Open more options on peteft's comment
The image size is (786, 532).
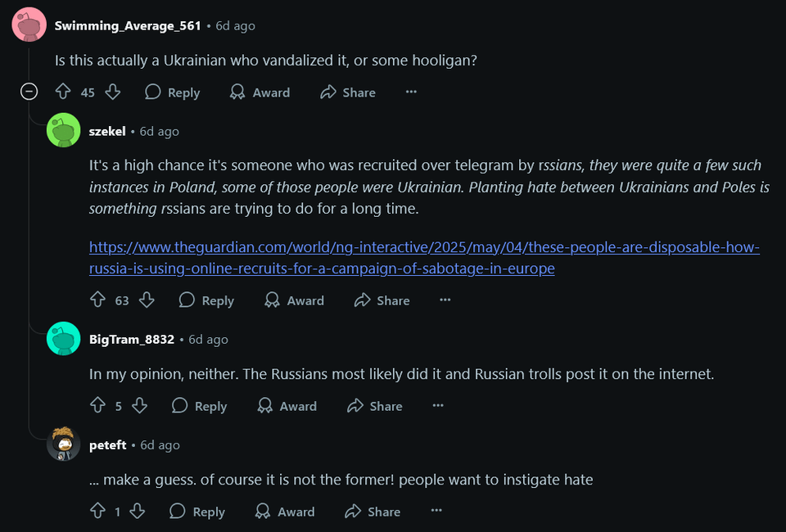point(436,511)
